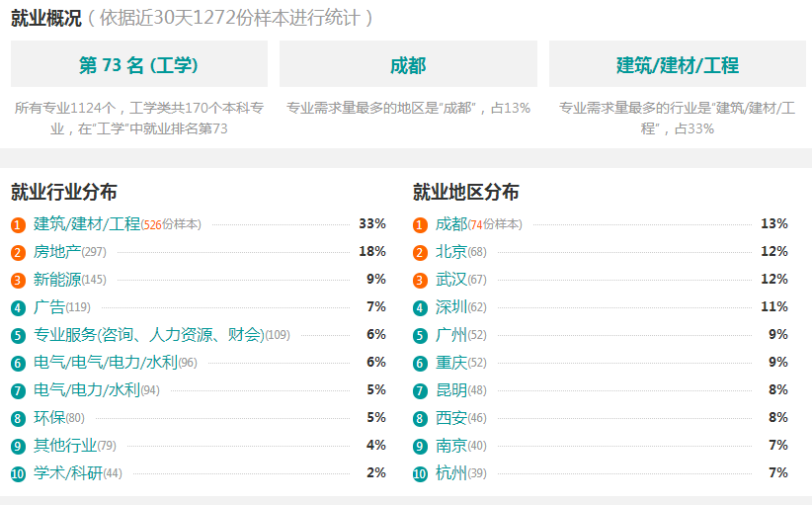Screen dimensions: 812x505
Task: Click rank badge 3 beside 武汉
Action: (x=420, y=281)
